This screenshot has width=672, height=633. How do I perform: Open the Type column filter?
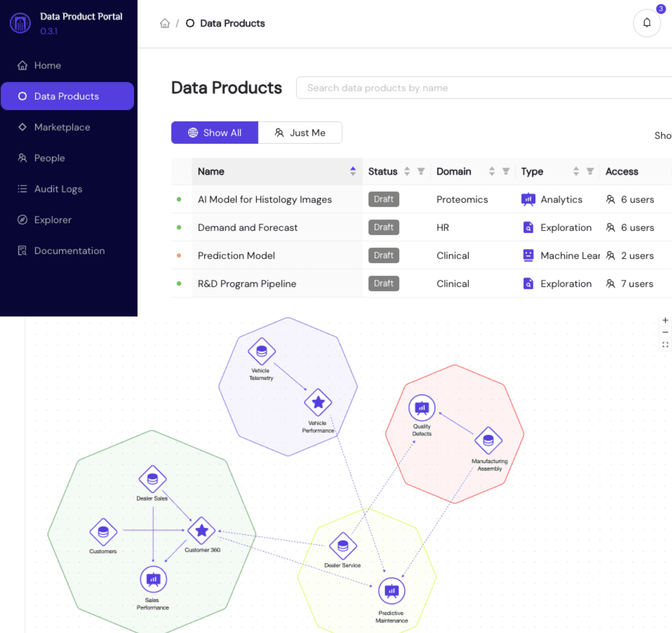[590, 171]
